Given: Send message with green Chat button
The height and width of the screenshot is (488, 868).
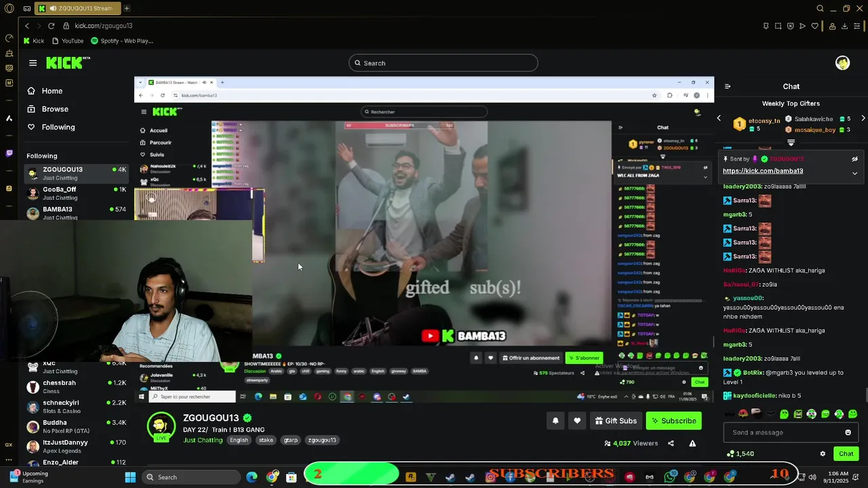Looking at the screenshot, I should tap(846, 454).
